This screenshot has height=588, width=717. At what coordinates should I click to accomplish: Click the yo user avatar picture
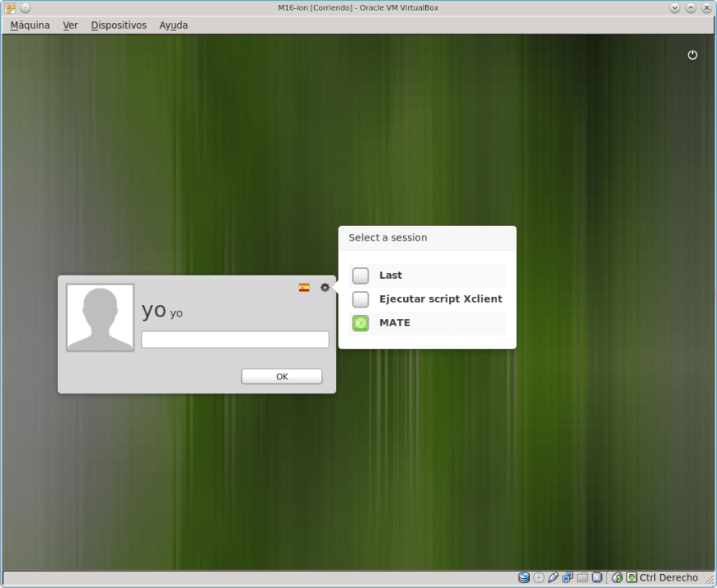click(x=101, y=318)
